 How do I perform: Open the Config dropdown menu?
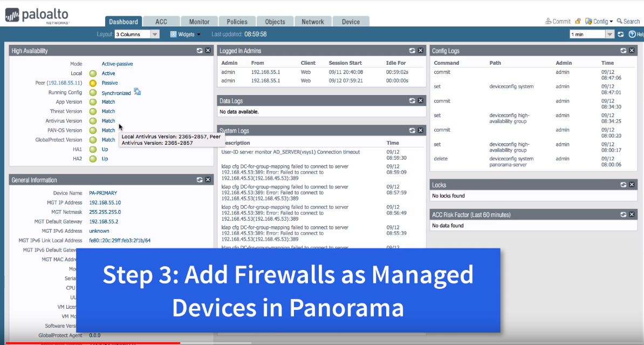(599, 22)
